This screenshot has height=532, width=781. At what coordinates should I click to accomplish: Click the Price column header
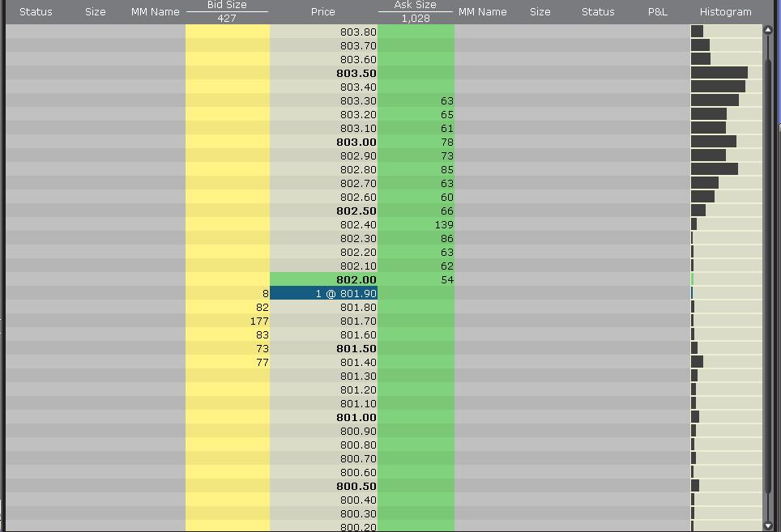click(322, 11)
